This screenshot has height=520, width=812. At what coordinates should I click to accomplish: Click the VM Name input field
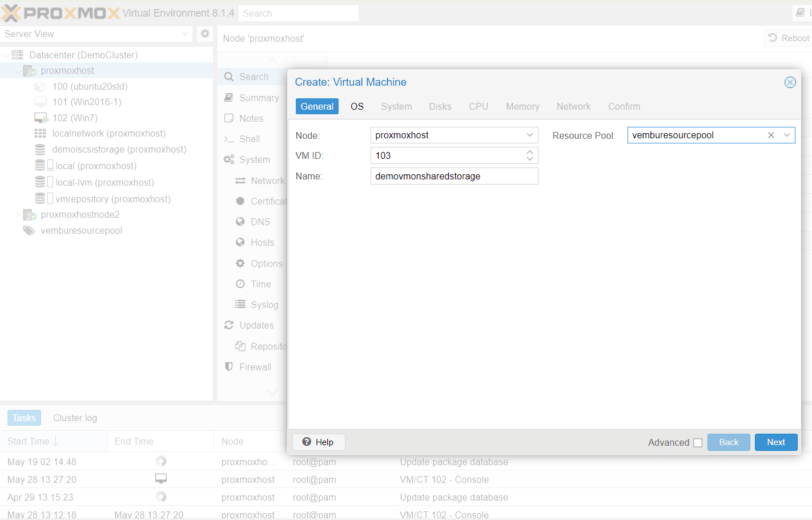(x=455, y=176)
